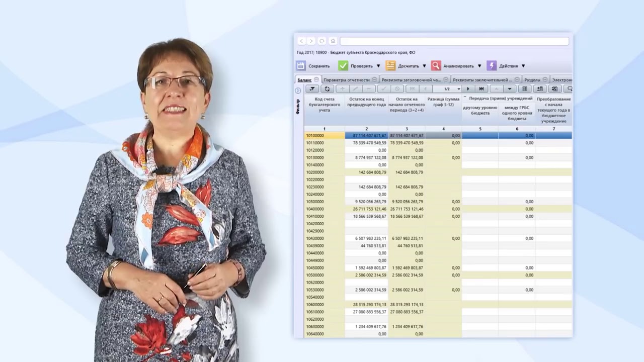Click the add row plus icon
Image resolution: width=644 pixels, height=362 pixels.
[342, 89]
